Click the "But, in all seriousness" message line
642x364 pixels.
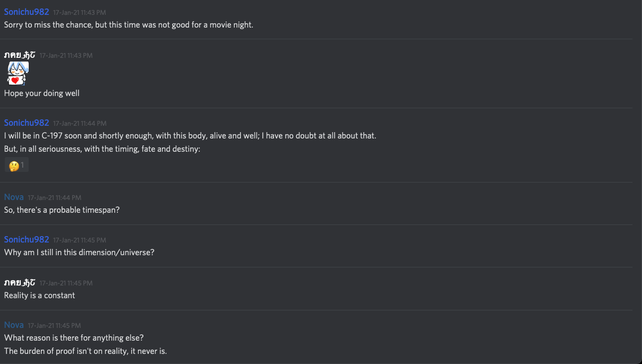(102, 149)
